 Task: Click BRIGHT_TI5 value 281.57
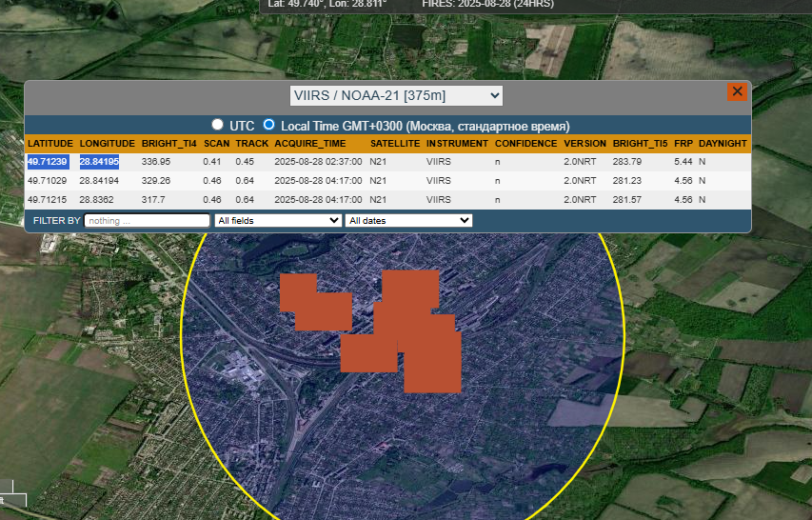point(627,199)
